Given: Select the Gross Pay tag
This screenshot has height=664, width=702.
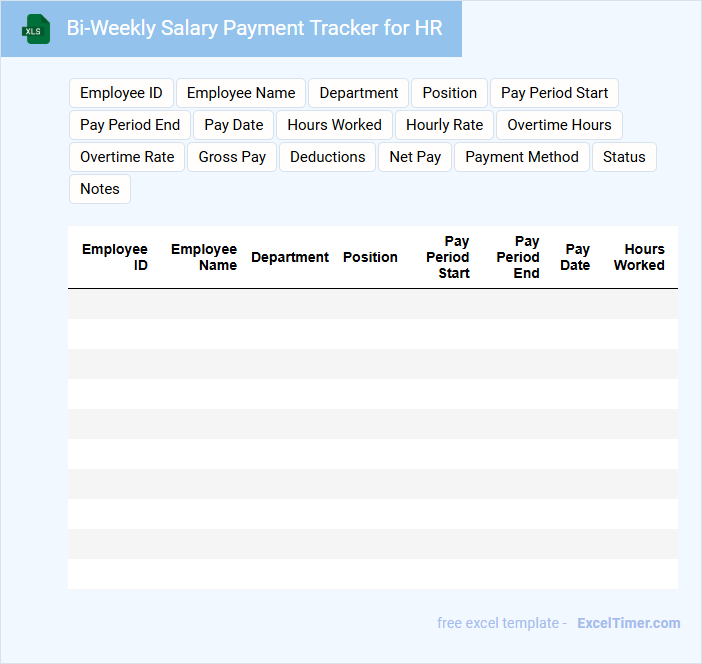Looking at the screenshot, I should click(x=232, y=157).
